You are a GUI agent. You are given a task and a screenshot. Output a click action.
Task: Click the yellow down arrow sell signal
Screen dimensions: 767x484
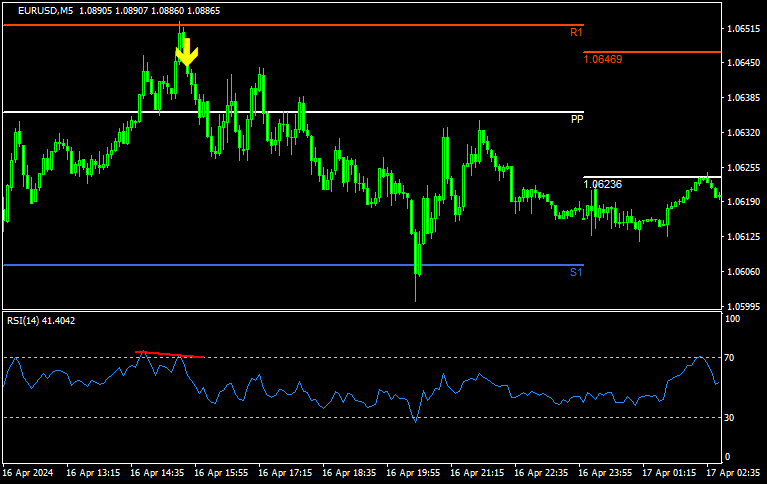coord(186,54)
